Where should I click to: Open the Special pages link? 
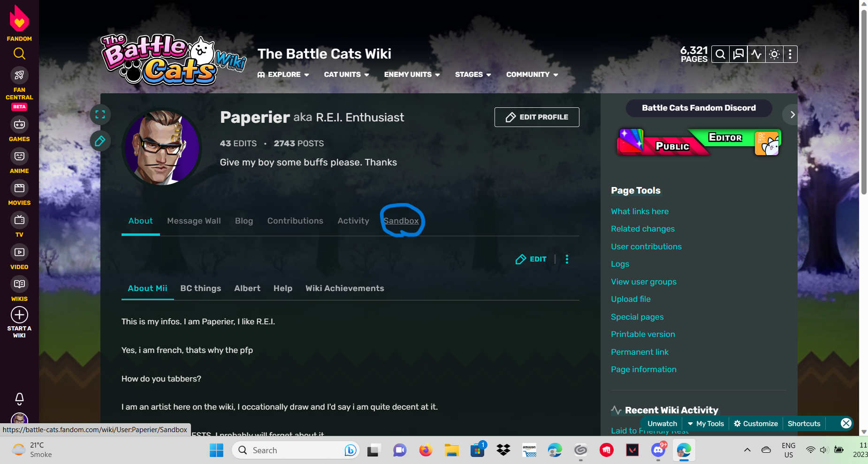(x=637, y=317)
